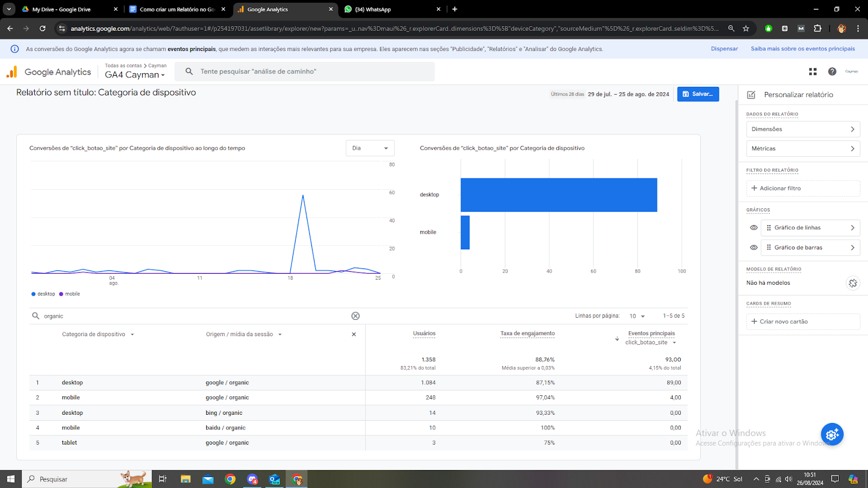868x488 pixels.
Task: Click the 'tablet' device category cell
Action: point(69,443)
